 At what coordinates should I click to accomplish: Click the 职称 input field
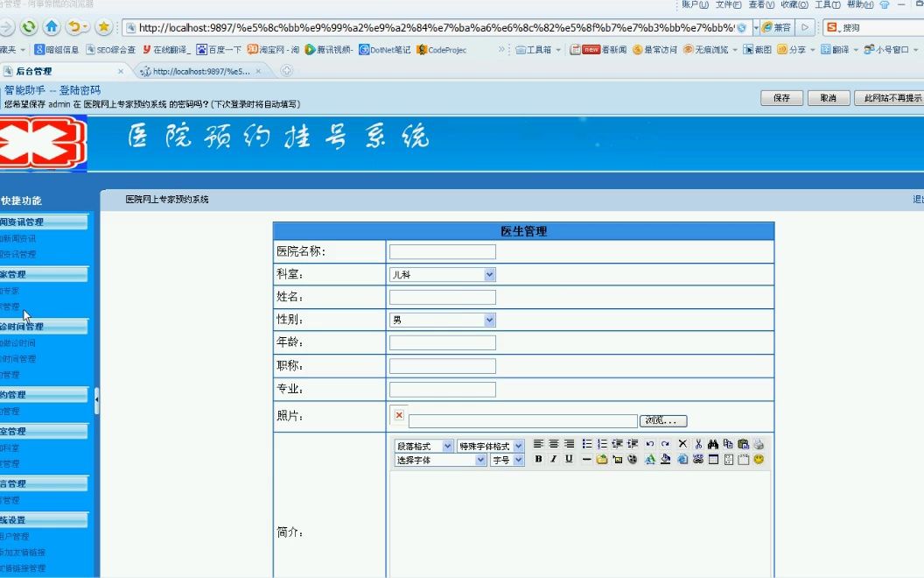[443, 366]
